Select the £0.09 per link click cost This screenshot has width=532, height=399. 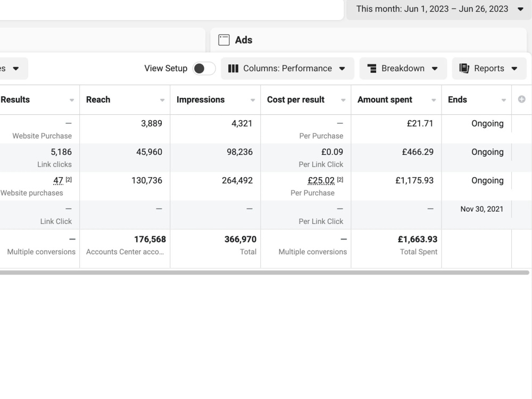point(332,152)
